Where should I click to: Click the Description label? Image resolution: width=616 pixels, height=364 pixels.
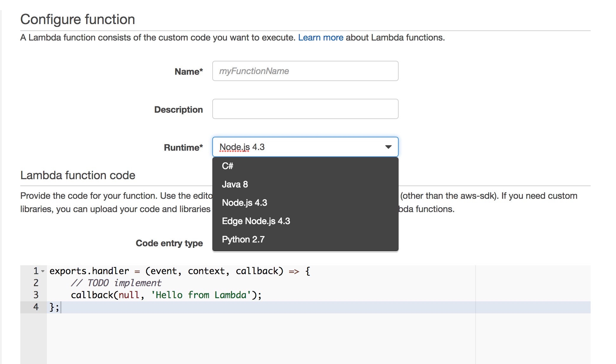178,110
